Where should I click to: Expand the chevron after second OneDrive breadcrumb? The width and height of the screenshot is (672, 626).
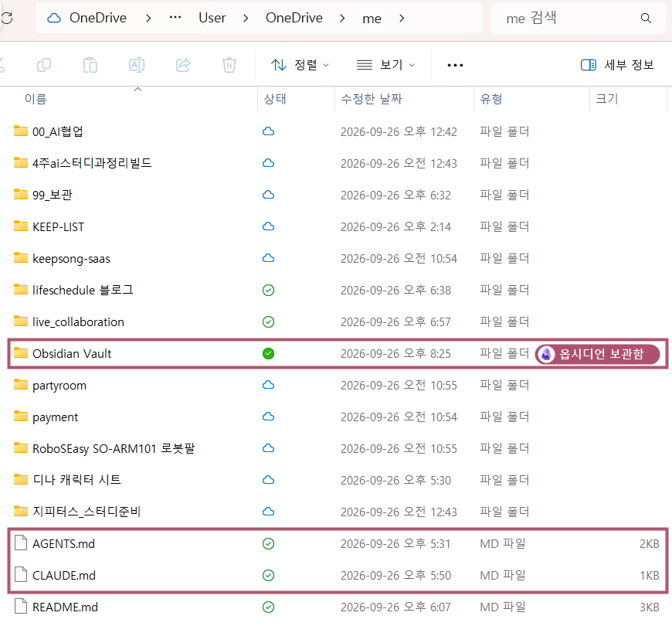342,18
